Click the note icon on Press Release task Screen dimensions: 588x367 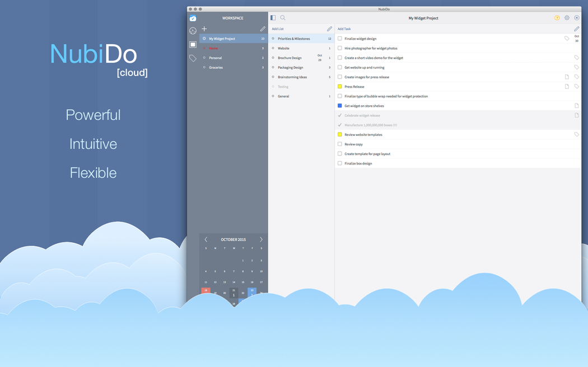567,87
